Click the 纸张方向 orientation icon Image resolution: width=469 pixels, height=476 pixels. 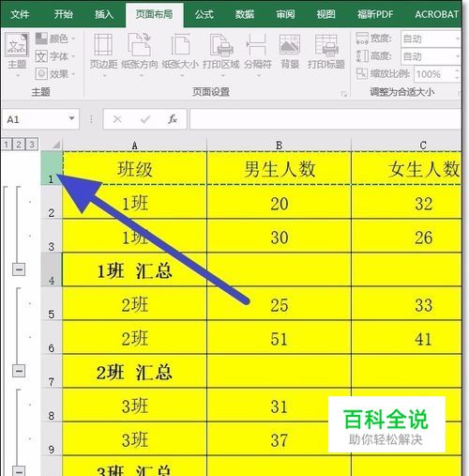coord(140,45)
